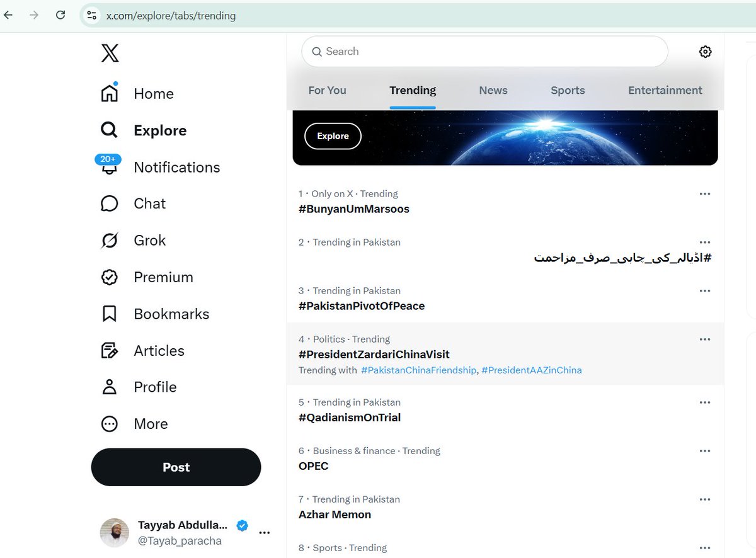Open the #BunyanUmMarsoos trend

click(x=354, y=209)
